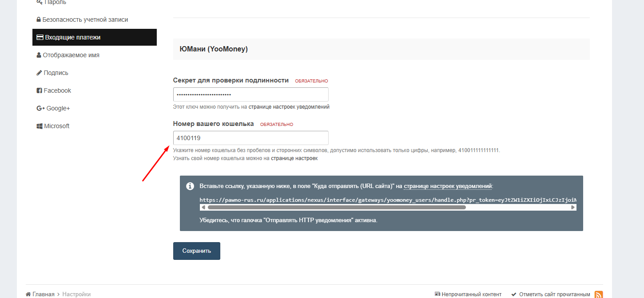
Task: Click Отметить сайт прочитанным link
Action: [x=555, y=294]
